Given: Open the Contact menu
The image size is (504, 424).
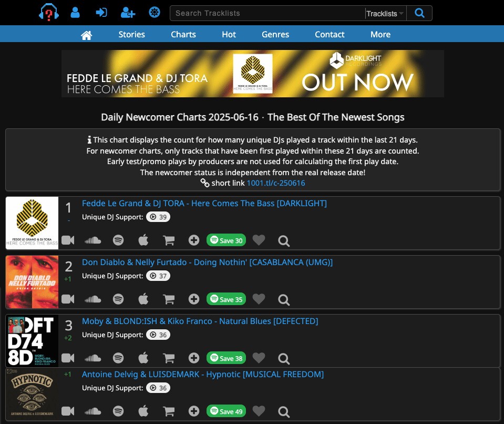Looking at the screenshot, I should (330, 34).
